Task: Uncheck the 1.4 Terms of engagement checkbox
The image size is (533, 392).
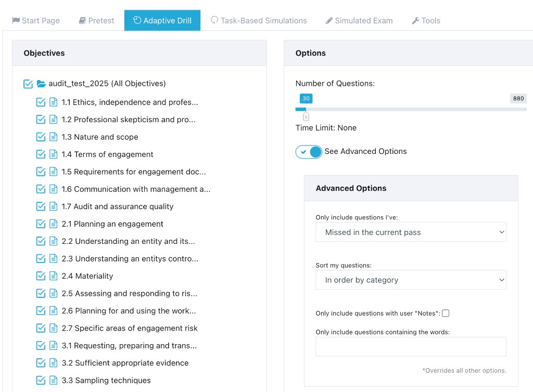Action: pos(41,154)
